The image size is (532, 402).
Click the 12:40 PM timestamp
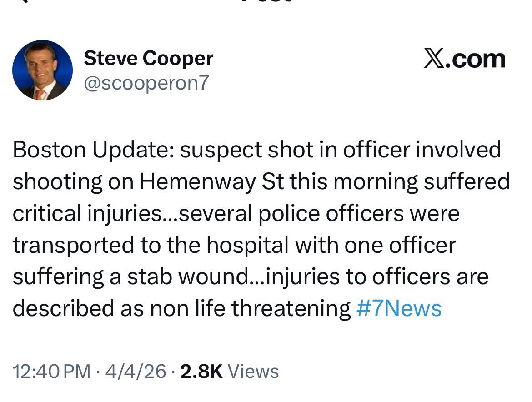(x=51, y=371)
